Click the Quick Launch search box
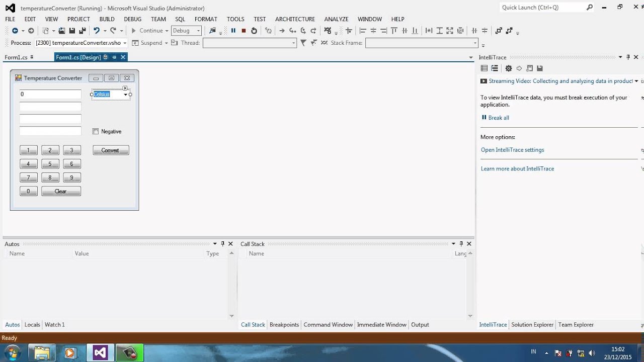 pyautogui.click(x=547, y=8)
